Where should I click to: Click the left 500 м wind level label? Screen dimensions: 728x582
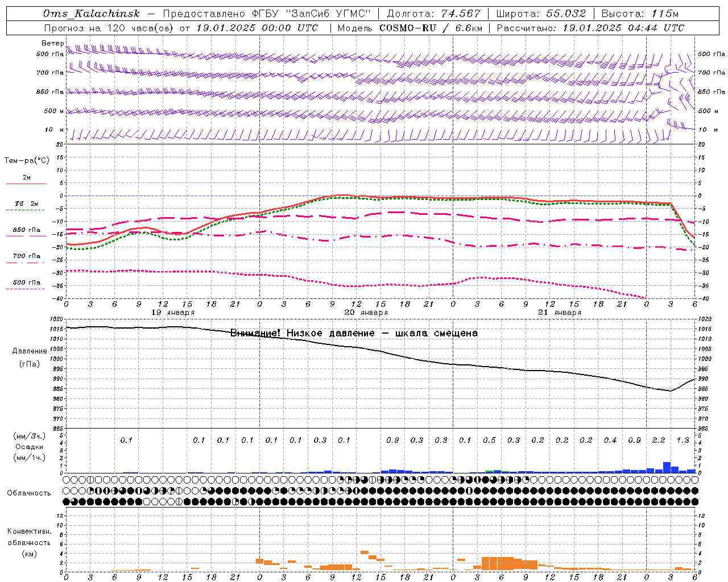click(x=54, y=111)
